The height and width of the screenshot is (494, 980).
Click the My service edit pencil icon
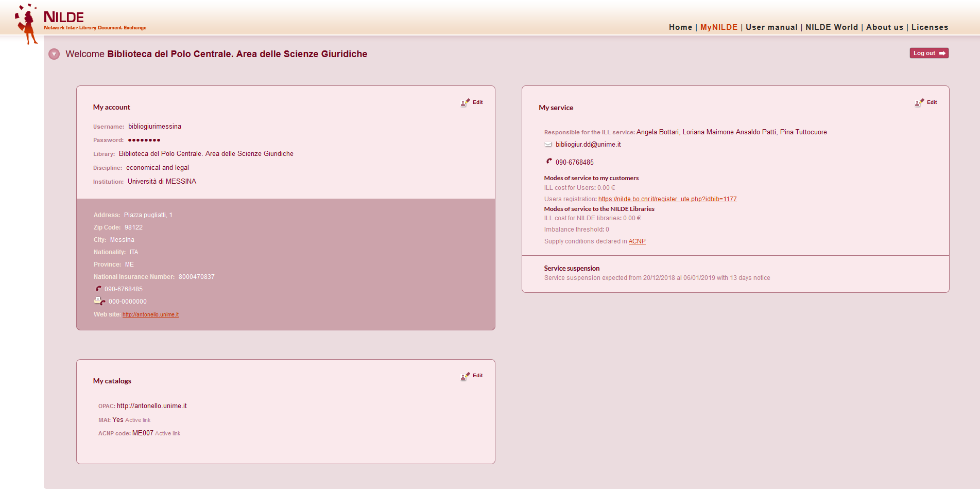(919, 102)
